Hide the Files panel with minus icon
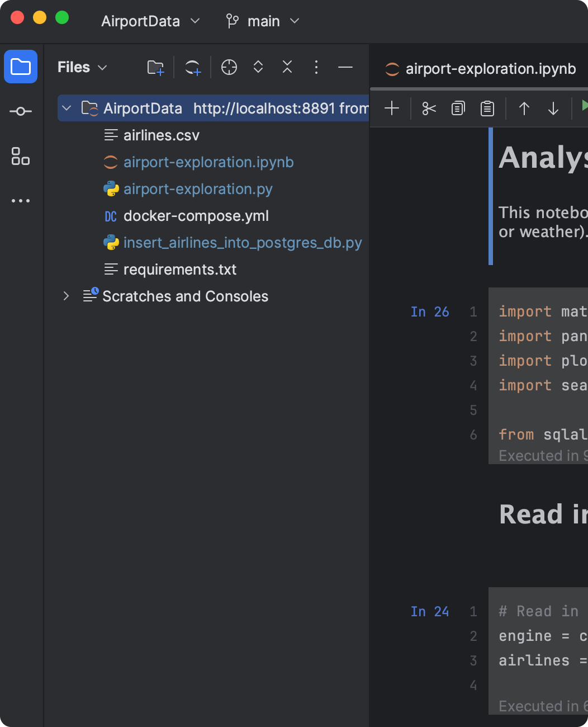588x727 pixels. click(x=345, y=68)
